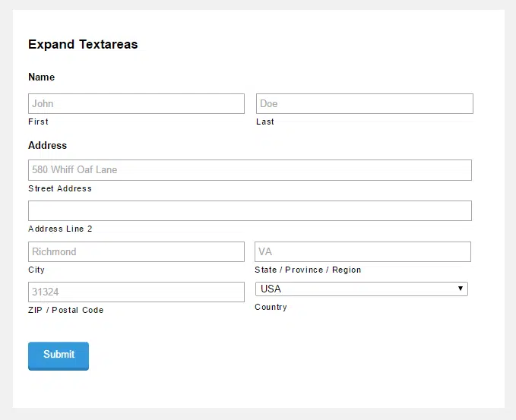Click the Expand Textareas heading

pos(83,44)
